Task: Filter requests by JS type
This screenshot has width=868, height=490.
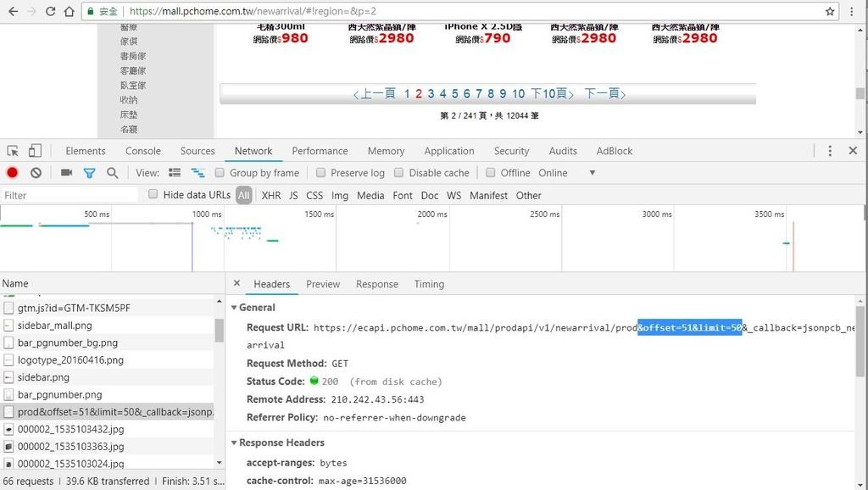Action: coord(293,196)
